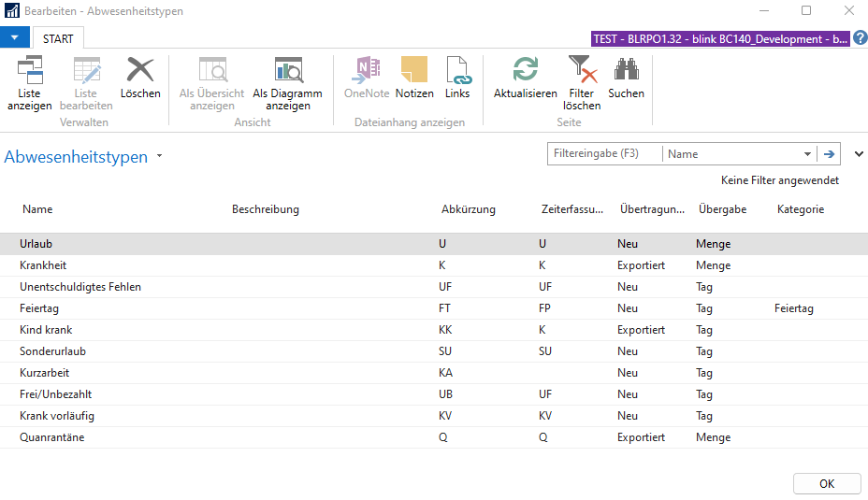Select the START ribbon tab

(x=58, y=39)
